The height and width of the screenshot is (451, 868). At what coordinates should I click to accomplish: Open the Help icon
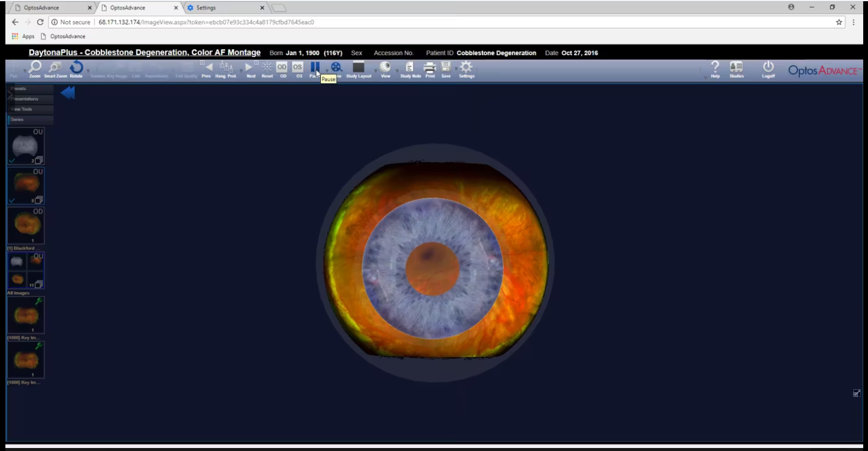click(715, 68)
